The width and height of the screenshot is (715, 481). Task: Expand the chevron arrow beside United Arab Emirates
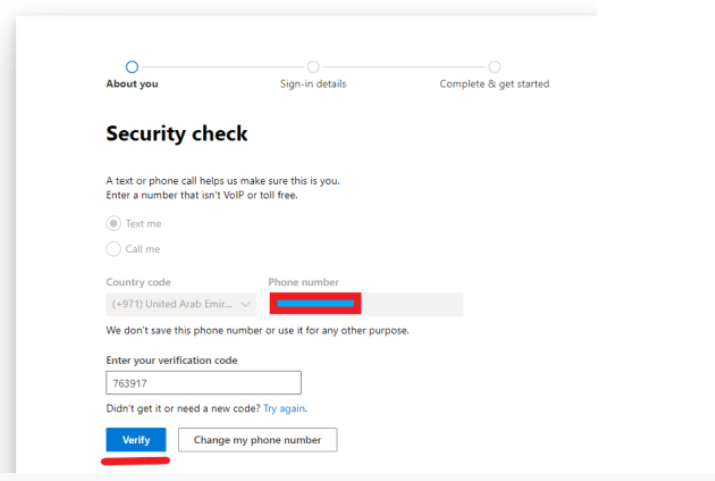coord(246,305)
